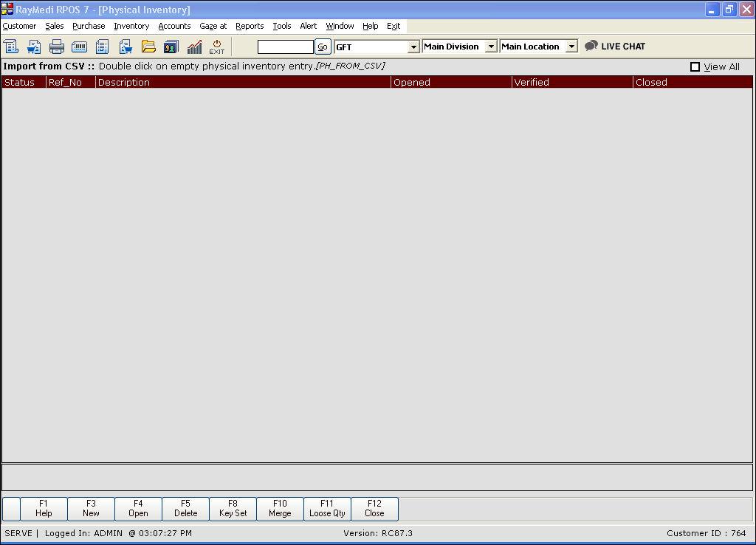Open the Sales menu
The width and height of the screenshot is (756, 545).
55,26
